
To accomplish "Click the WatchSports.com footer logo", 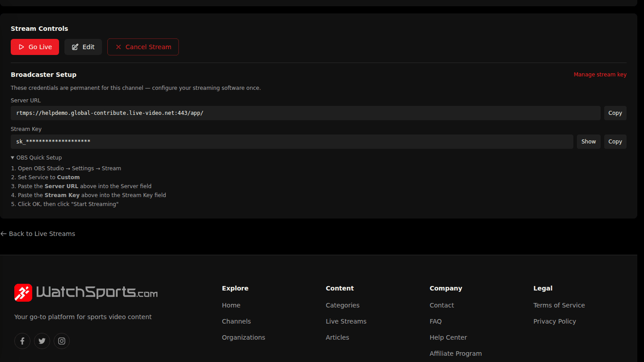I will click(x=86, y=293).
